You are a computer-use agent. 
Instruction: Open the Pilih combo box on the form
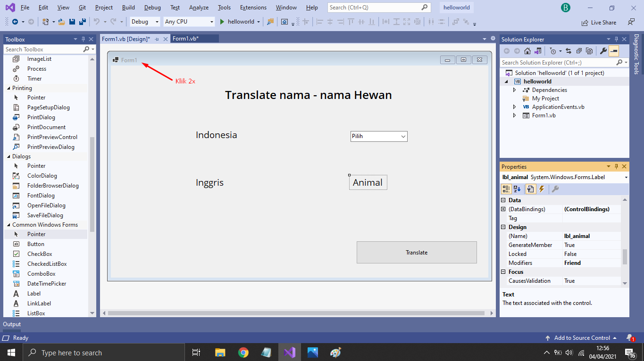[x=404, y=136]
